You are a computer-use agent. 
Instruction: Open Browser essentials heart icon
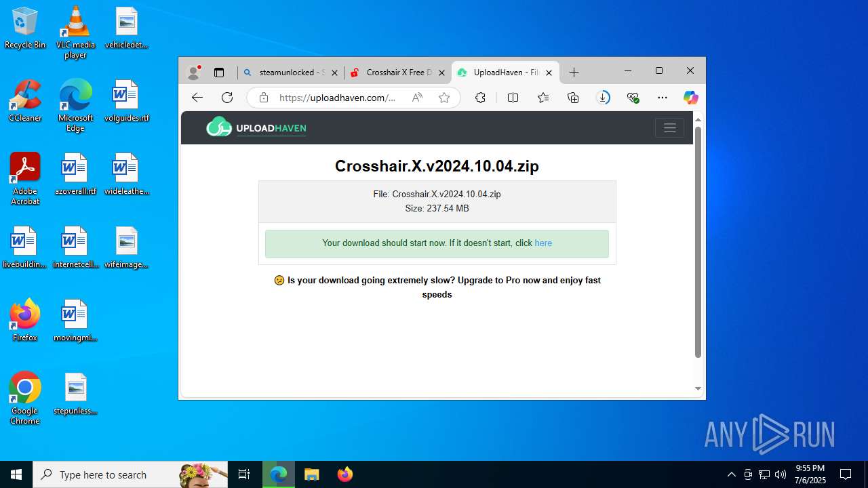click(633, 98)
